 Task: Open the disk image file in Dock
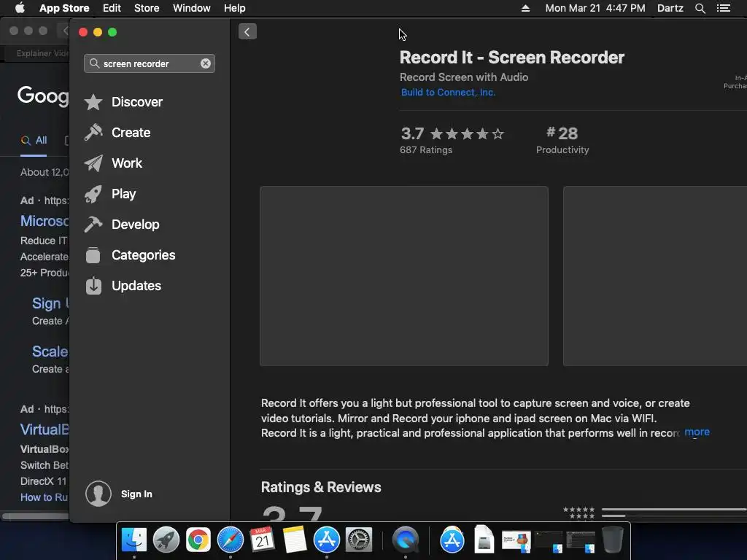[x=484, y=539]
